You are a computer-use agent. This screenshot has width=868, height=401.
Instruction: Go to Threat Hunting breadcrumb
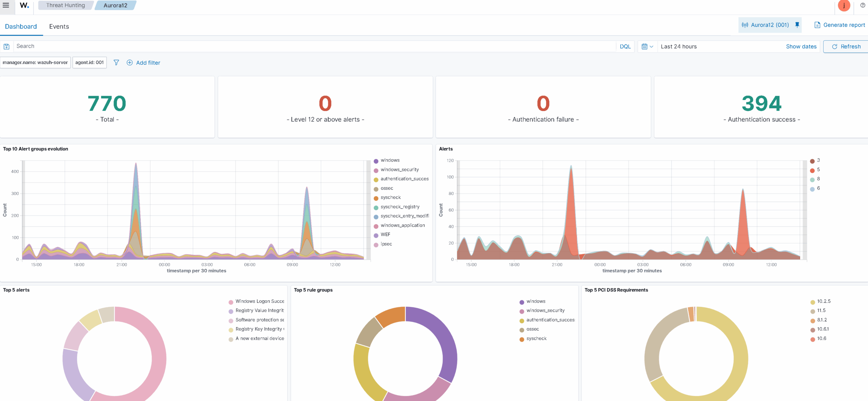pos(65,5)
